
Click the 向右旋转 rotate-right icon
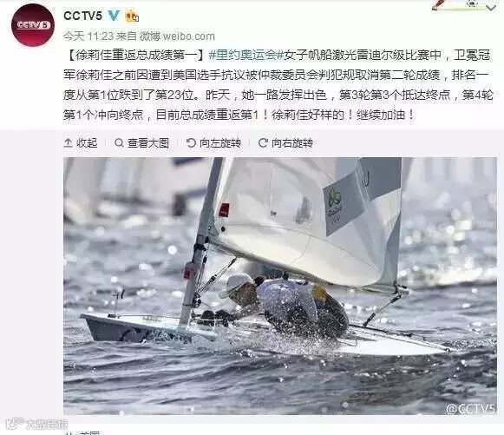263,143
